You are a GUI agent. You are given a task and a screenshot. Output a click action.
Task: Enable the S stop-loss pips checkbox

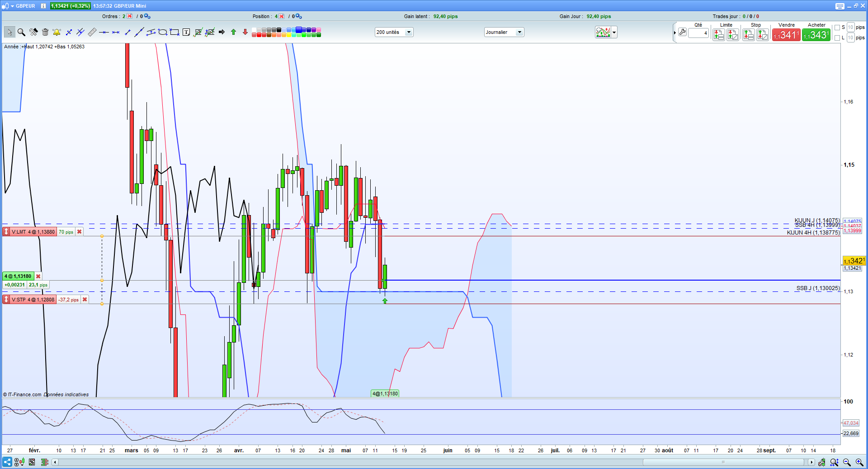point(837,28)
